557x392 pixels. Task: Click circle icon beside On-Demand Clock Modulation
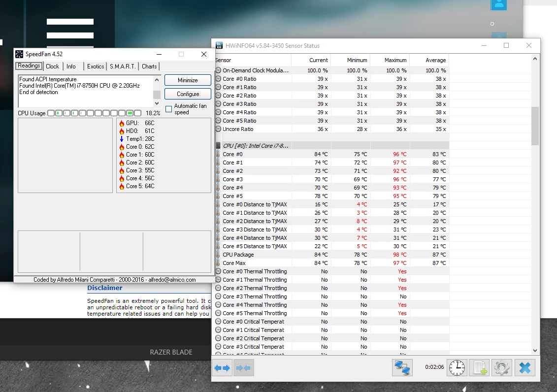tap(219, 70)
